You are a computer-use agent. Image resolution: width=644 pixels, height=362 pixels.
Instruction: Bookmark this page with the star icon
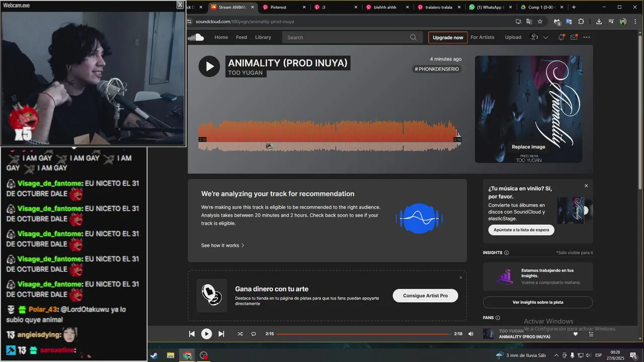540,22
